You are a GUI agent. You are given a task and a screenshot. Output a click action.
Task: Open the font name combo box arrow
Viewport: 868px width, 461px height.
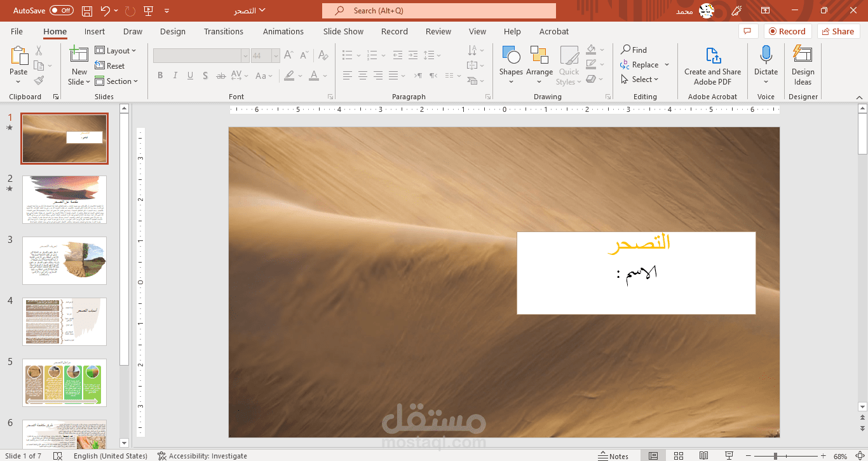(x=245, y=56)
